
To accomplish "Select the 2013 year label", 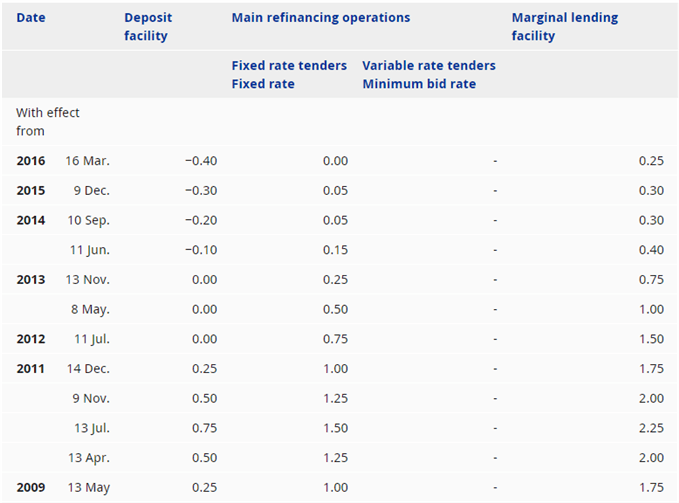I will (31, 280).
